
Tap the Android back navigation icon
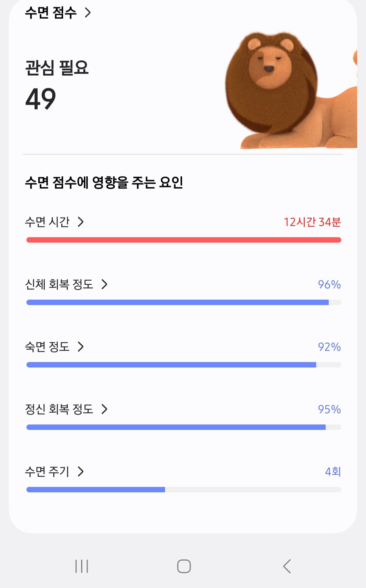click(287, 566)
